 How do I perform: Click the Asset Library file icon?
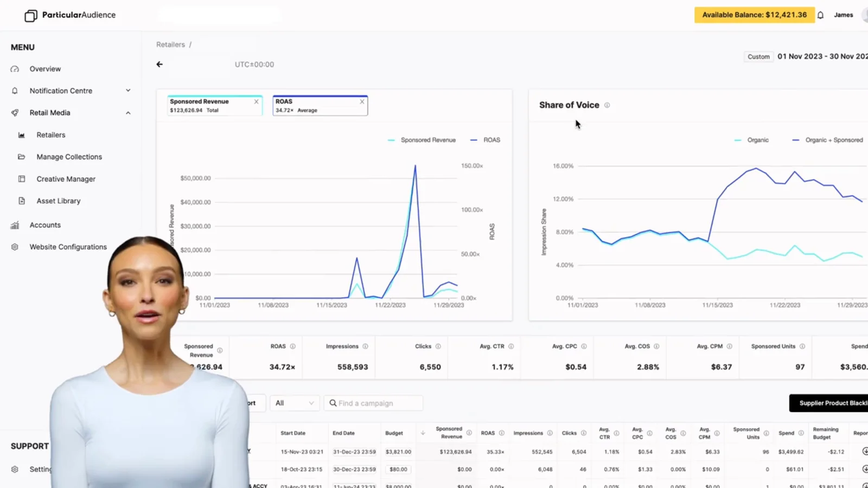point(22,201)
